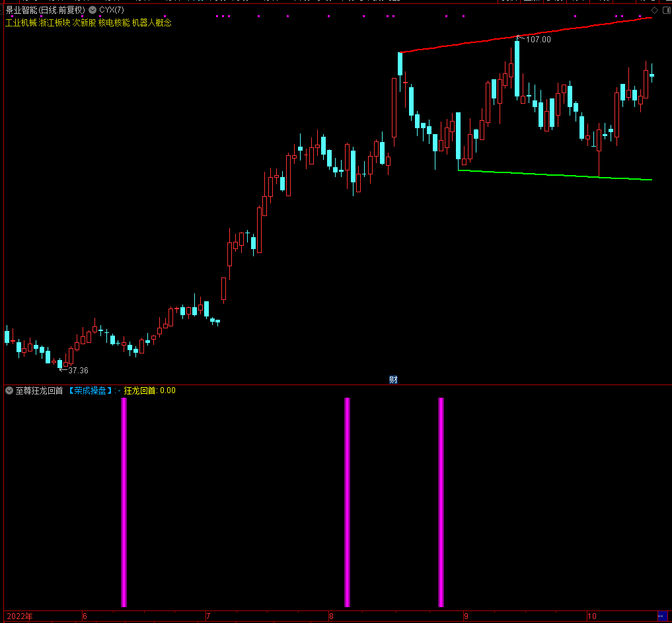
Task: Click the 37.36 low price label
Action: coord(78,370)
